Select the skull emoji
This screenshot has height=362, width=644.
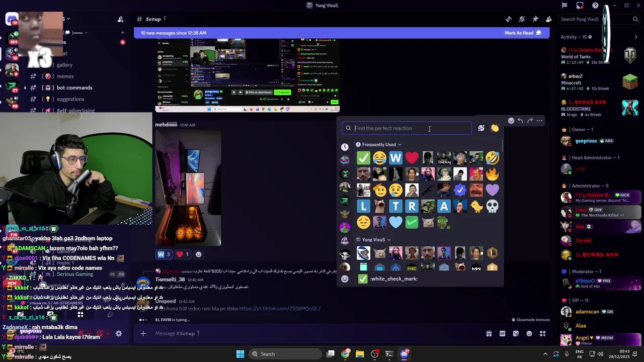[x=492, y=206]
